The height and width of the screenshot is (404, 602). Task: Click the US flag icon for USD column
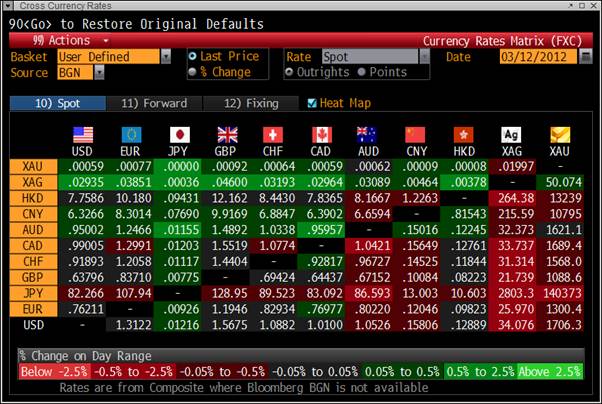84,135
